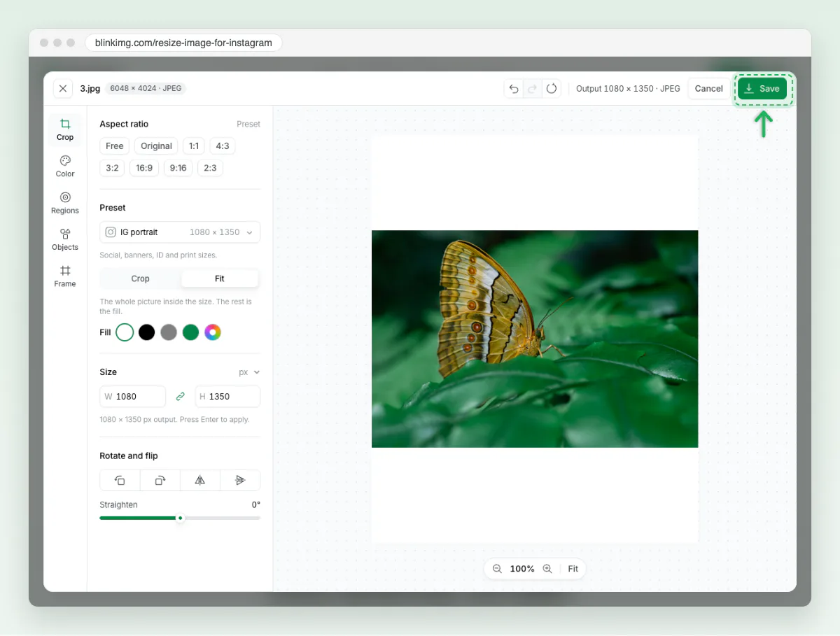Viewport: 840px width, 636px height.
Task: Select 3:2 aspect ratio
Action: 112,168
